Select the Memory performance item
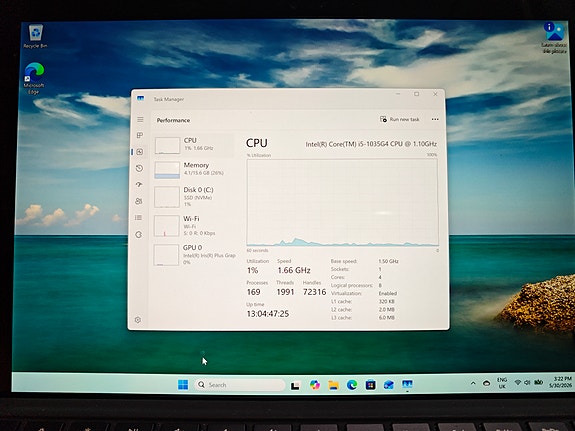 tap(193, 170)
